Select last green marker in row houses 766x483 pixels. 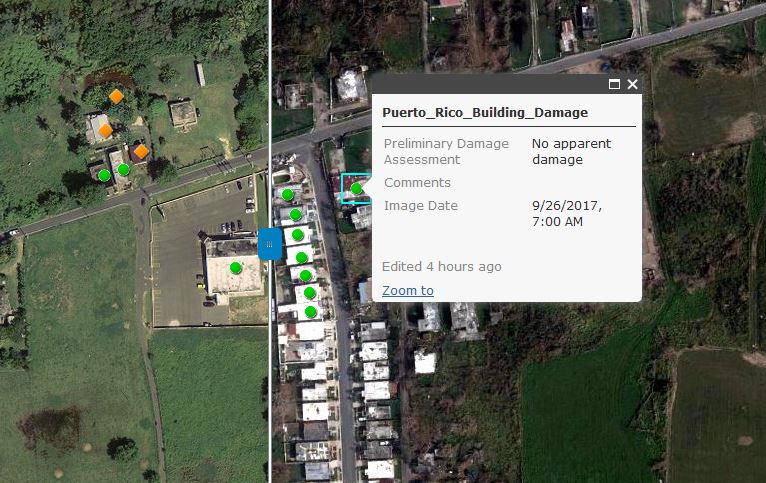(x=311, y=311)
